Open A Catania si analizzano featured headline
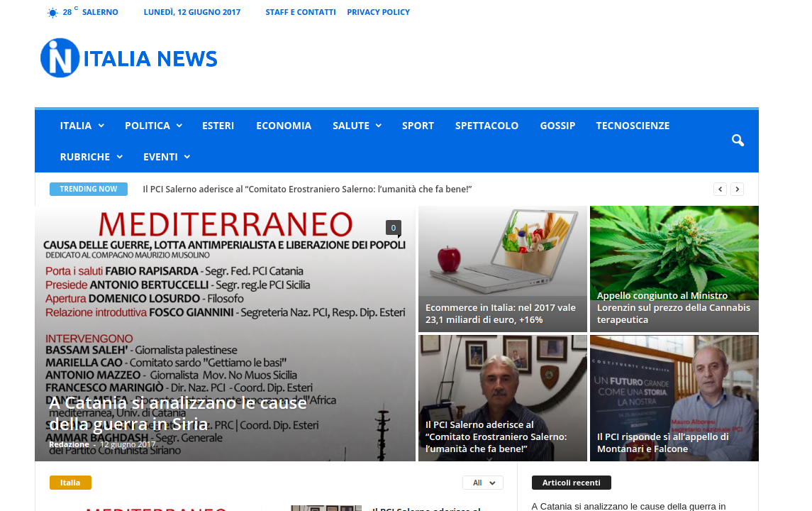The height and width of the screenshot is (511, 812). [x=177, y=413]
